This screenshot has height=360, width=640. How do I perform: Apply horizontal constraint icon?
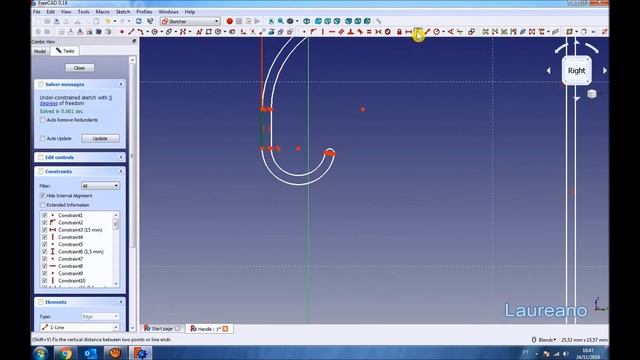pos(332,31)
